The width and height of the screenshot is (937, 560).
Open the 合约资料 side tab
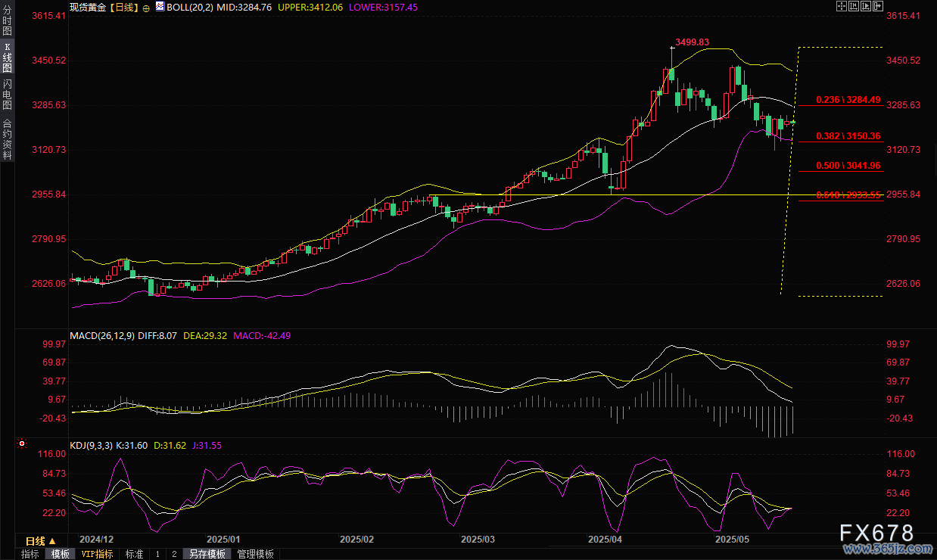[x=7, y=138]
